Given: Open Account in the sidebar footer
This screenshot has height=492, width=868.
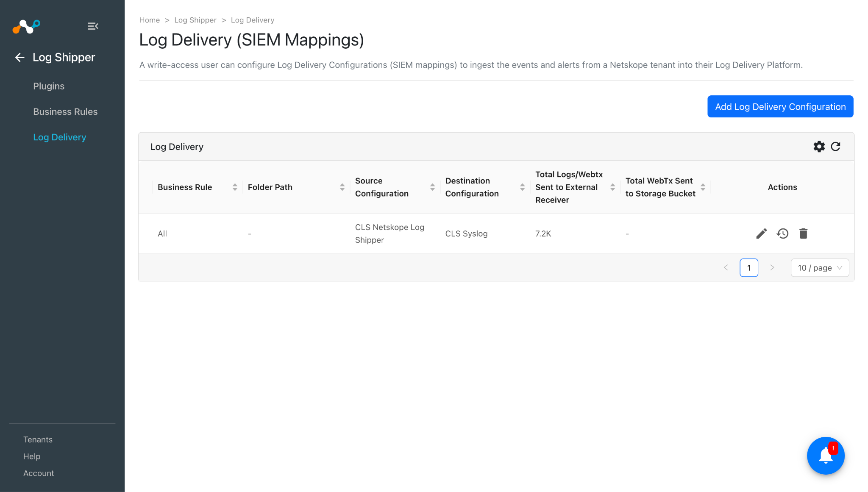Looking at the screenshot, I should pyautogui.click(x=39, y=473).
